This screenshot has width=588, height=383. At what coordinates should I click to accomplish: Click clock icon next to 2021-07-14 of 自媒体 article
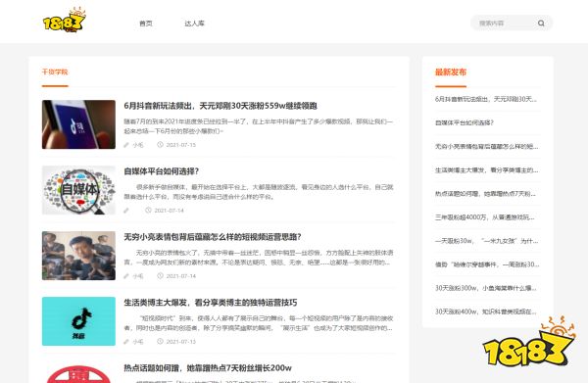(149, 211)
